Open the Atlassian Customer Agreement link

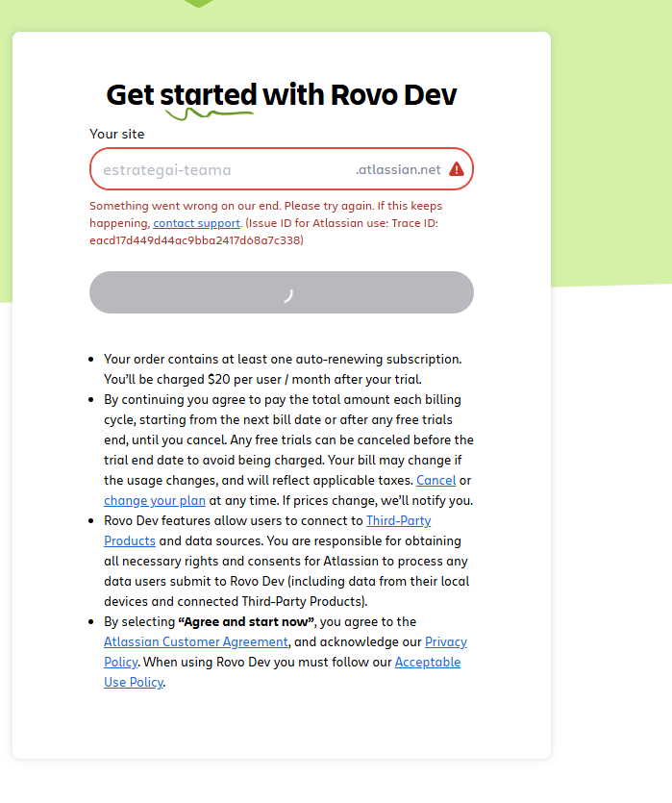click(196, 641)
